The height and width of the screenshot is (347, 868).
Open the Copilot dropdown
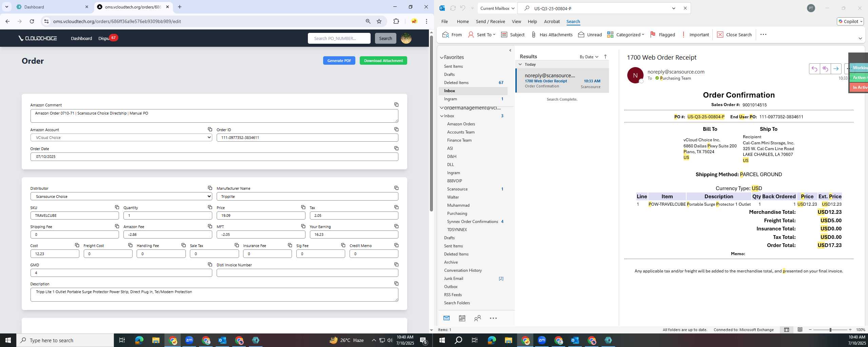coord(850,21)
